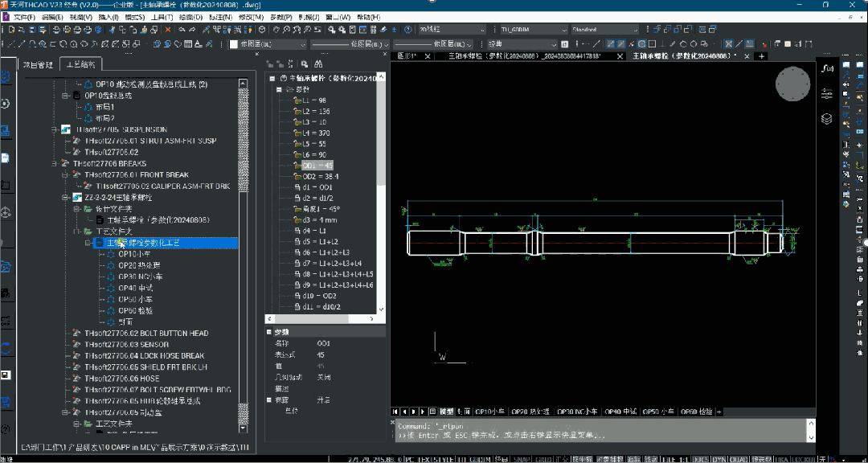Click the save icon on the left sidebar

(x=6, y=375)
